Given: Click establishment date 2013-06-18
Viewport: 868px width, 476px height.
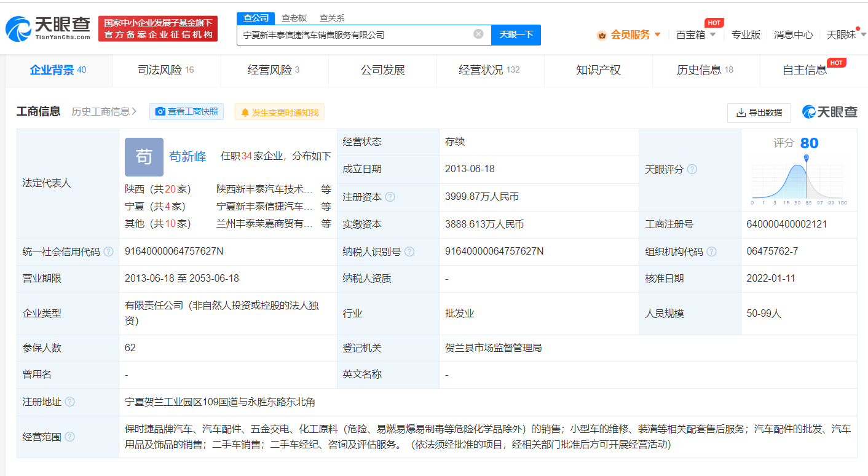Looking at the screenshot, I should coord(470,169).
